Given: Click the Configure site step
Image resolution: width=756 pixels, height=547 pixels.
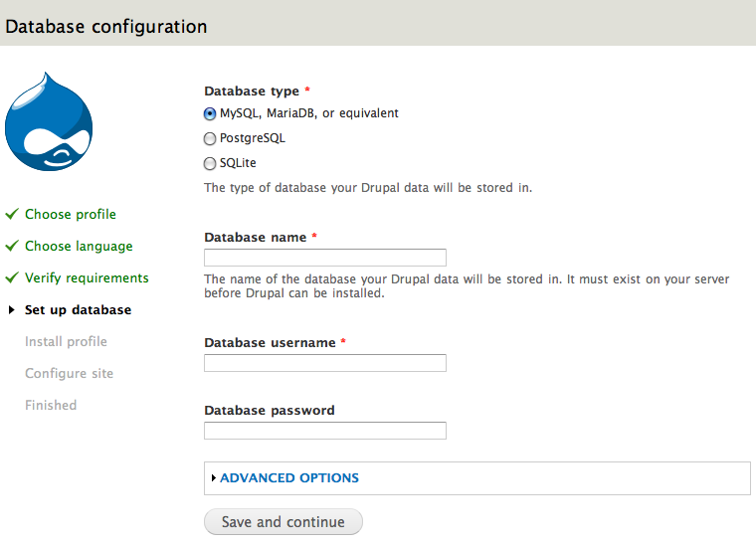Looking at the screenshot, I should coord(69,373).
